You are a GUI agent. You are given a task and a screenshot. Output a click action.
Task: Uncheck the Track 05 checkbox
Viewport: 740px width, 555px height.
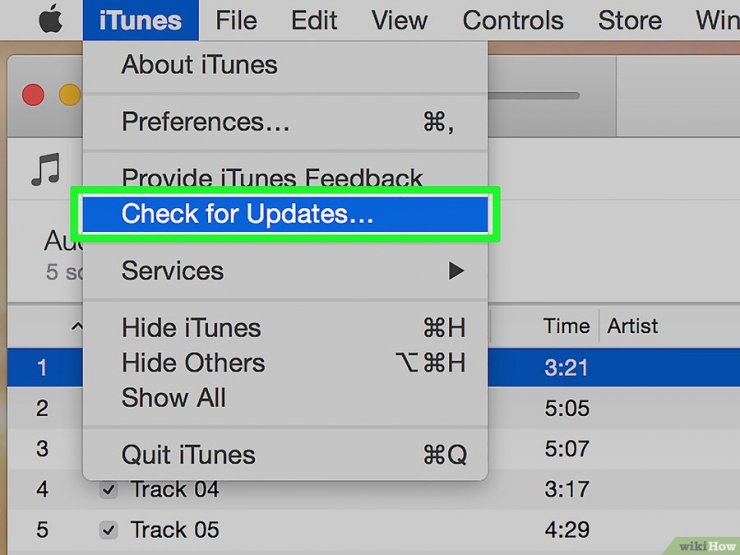click(109, 530)
